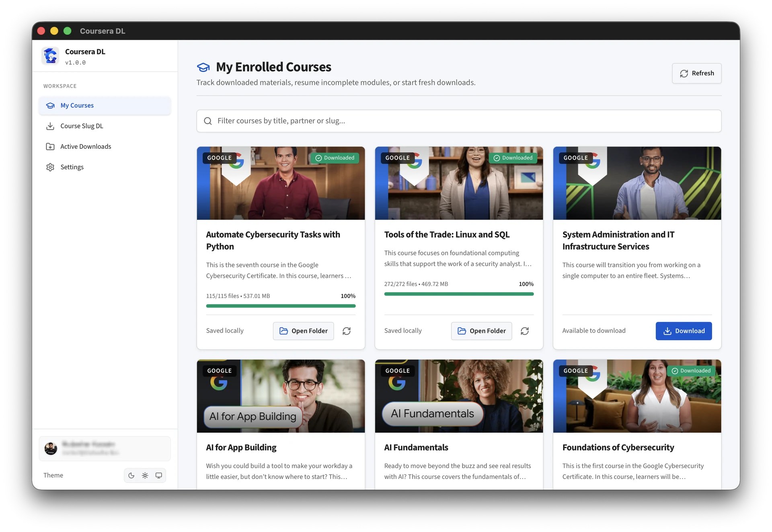Image resolution: width=772 pixels, height=532 pixels.
Task: Click the "272/272 files • 469.72 MB" text
Action: [x=416, y=284]
